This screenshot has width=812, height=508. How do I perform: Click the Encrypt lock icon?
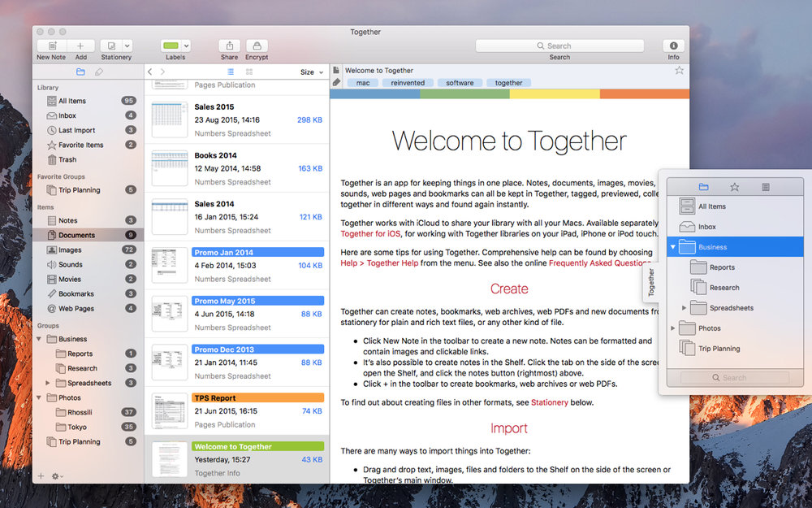click(x=257, y=46)
